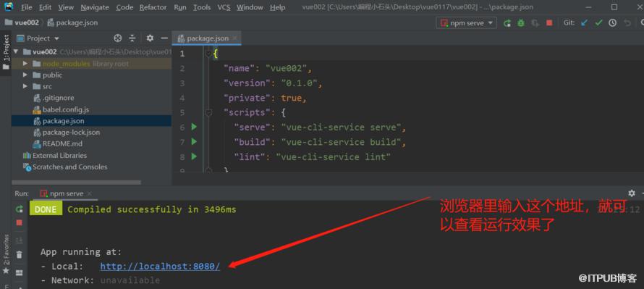
Task: Expand the public folder
Action: pyautogui.click(x=25, y=75)
